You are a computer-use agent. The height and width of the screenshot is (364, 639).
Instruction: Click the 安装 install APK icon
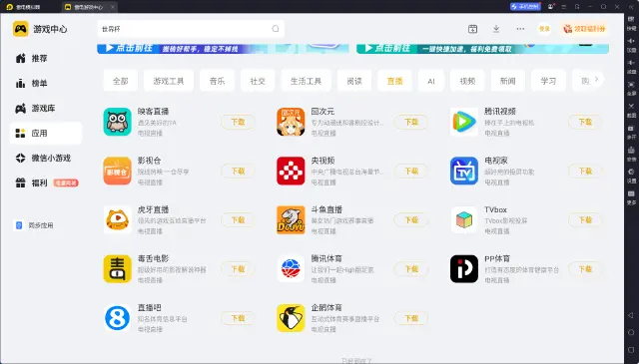631,154
